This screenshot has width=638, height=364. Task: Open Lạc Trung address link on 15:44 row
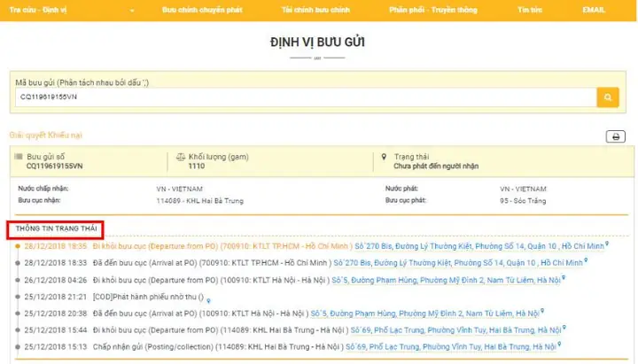click(455, 330)
